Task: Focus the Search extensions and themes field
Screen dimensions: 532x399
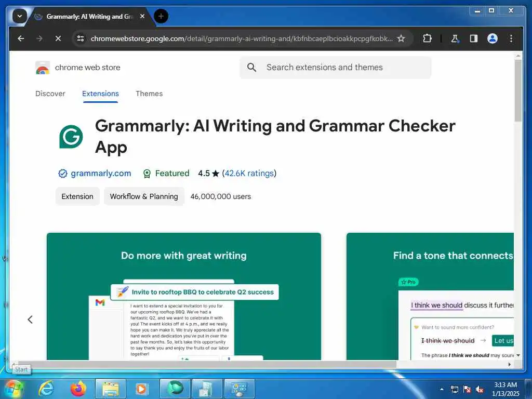Action: (x=335, y=68)
